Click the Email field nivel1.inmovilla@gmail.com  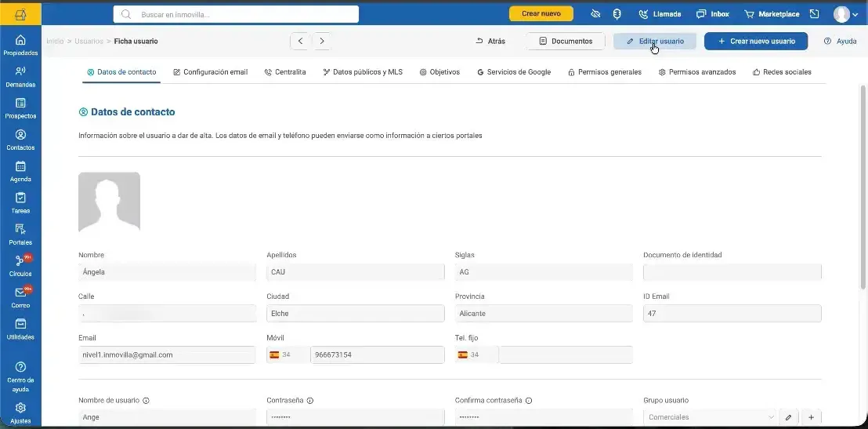[x=167, y=354]
